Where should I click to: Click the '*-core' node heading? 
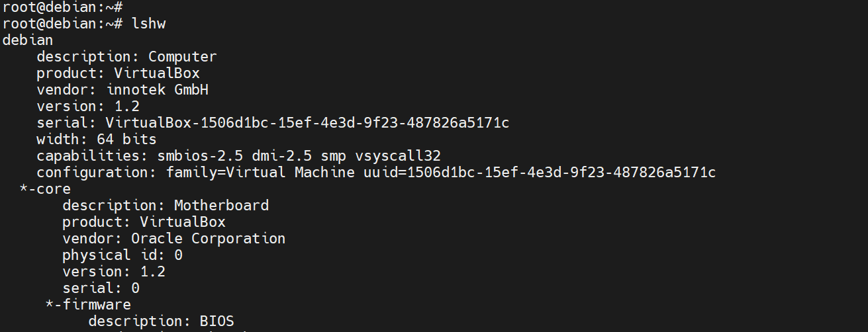pyautogui.click(x=45, y=189)
